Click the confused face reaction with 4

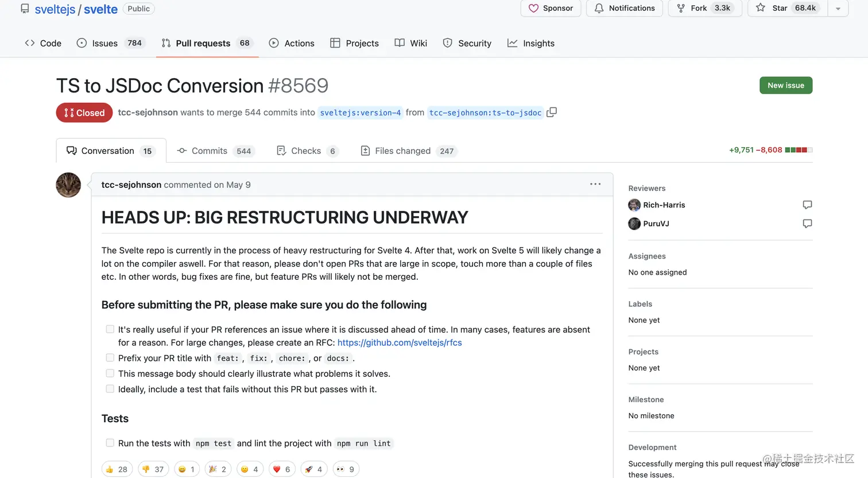pos(250,469)
